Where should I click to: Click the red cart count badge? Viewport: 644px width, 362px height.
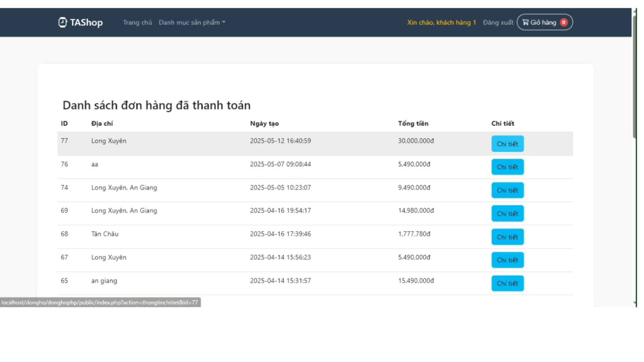coord(564,22)
